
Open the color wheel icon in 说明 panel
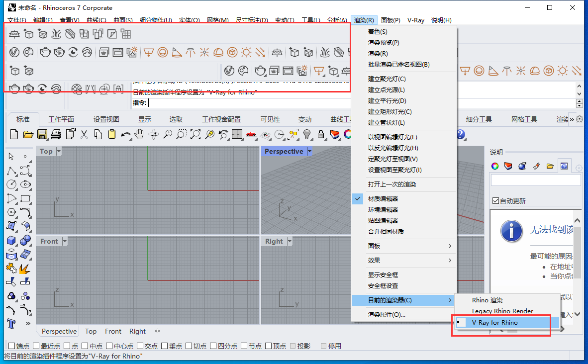tap(494, 166)
